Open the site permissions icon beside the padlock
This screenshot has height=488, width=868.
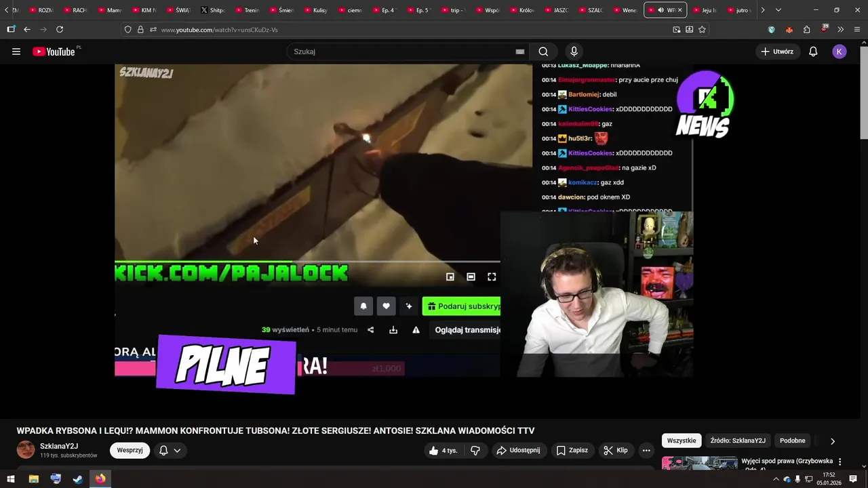coord(153,30)
